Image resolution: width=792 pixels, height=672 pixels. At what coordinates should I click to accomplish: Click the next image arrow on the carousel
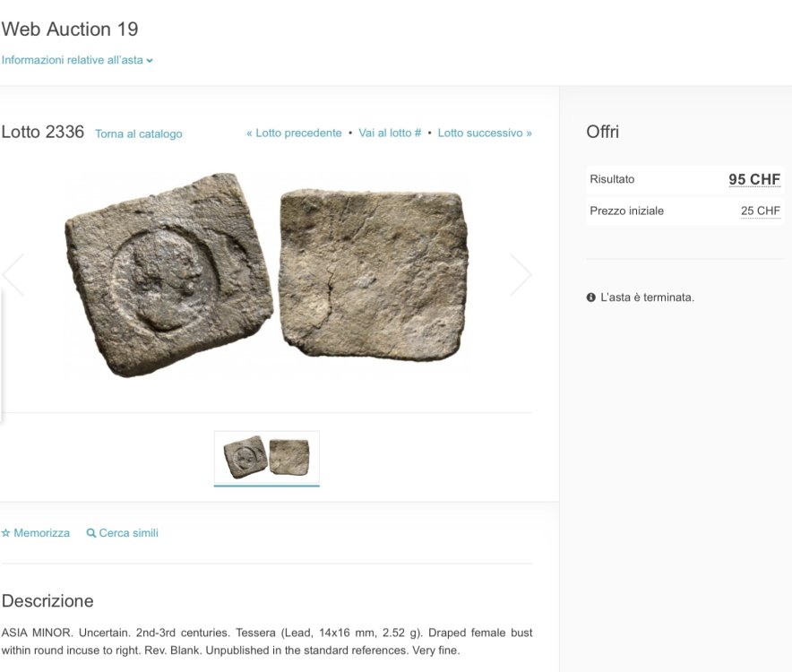[521, 274]
